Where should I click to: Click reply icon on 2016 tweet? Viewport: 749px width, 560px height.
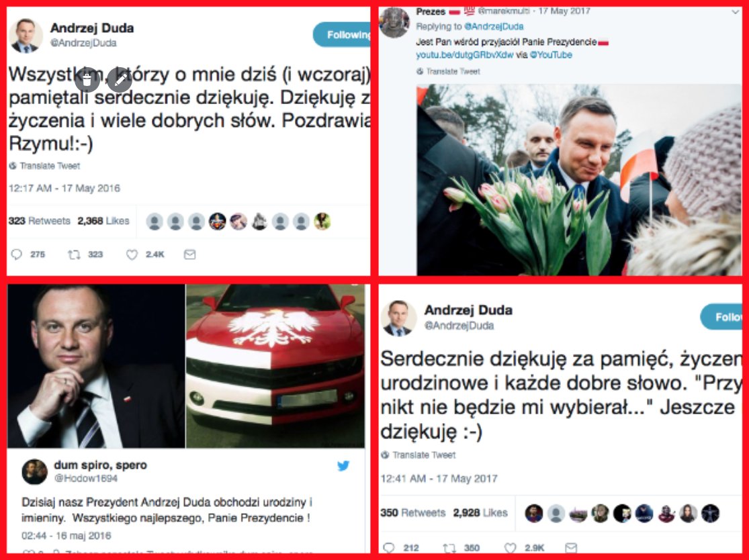coord(17,254)
